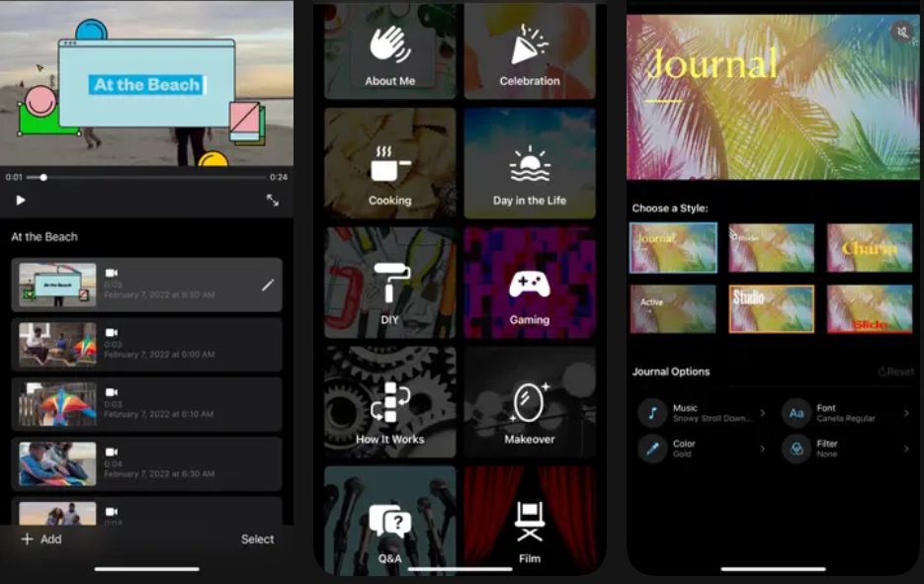This screenshot has width=924, height=584.
Task: Select the Slide style thumbnail
Action: point(870,308)
